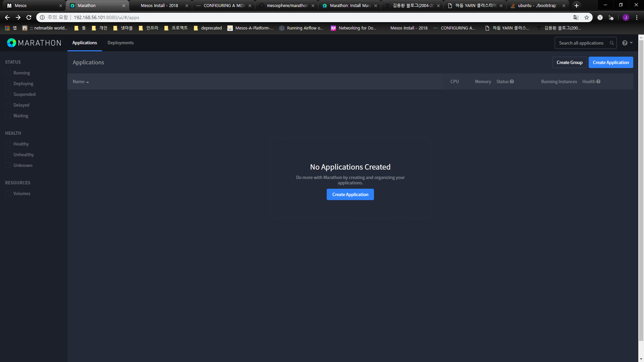The width and height of the screenshot is (644, 362).
Task: Check the Volumes resources filter
Action: tap(8, 193)
